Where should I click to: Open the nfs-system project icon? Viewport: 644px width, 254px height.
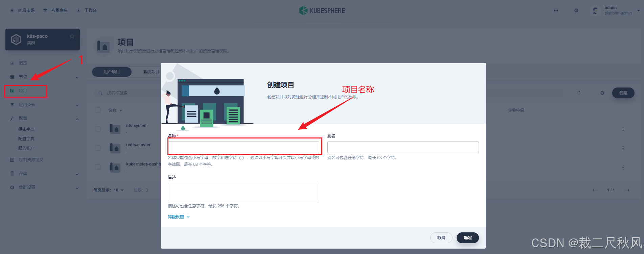115,129
